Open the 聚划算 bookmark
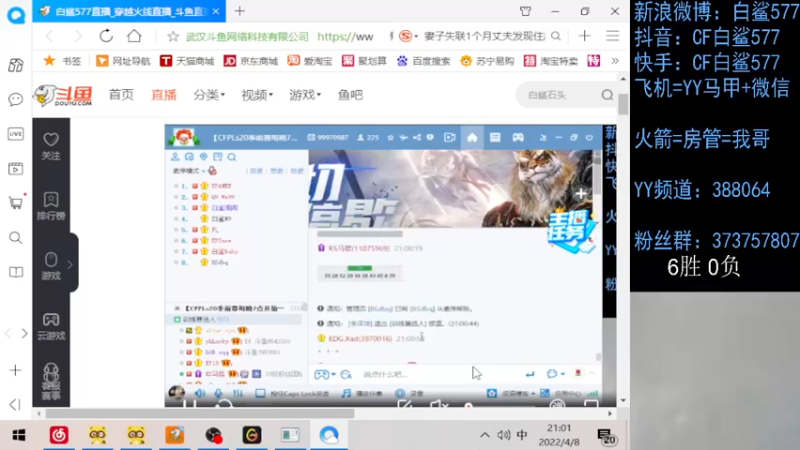The height and width of the screenshot is (450, 800). click(x=364, y=61)
